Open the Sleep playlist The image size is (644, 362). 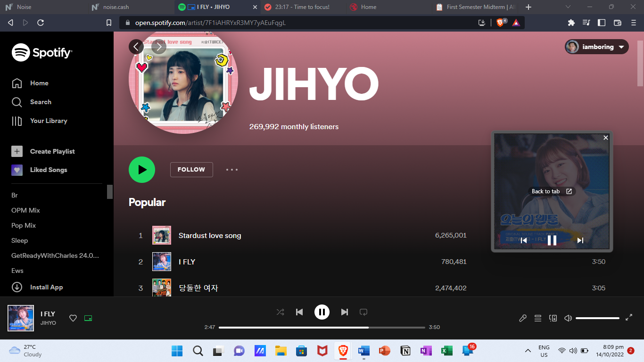pos(20,240)
